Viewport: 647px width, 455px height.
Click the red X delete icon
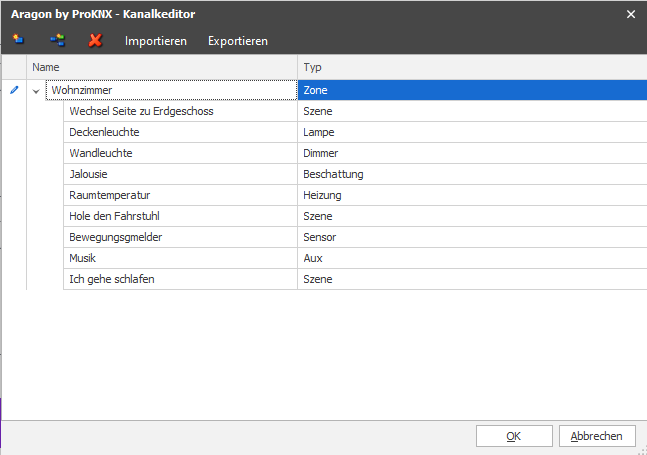point(95,40)
